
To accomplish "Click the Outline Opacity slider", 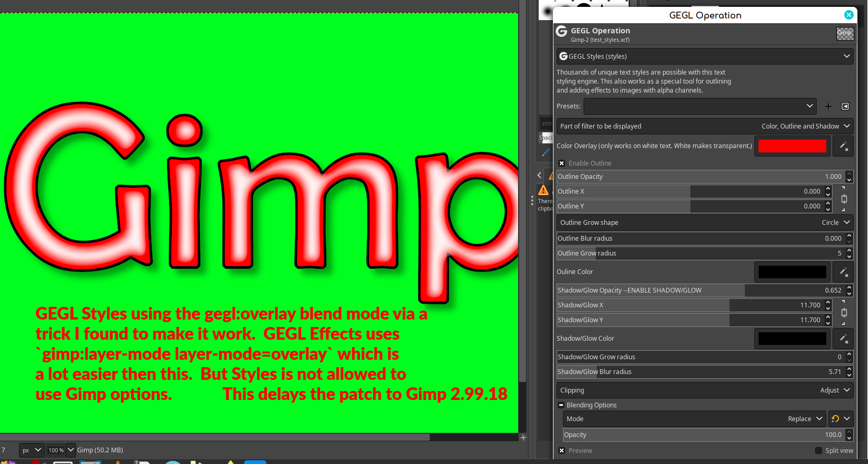I will click(x=701, y=177).
